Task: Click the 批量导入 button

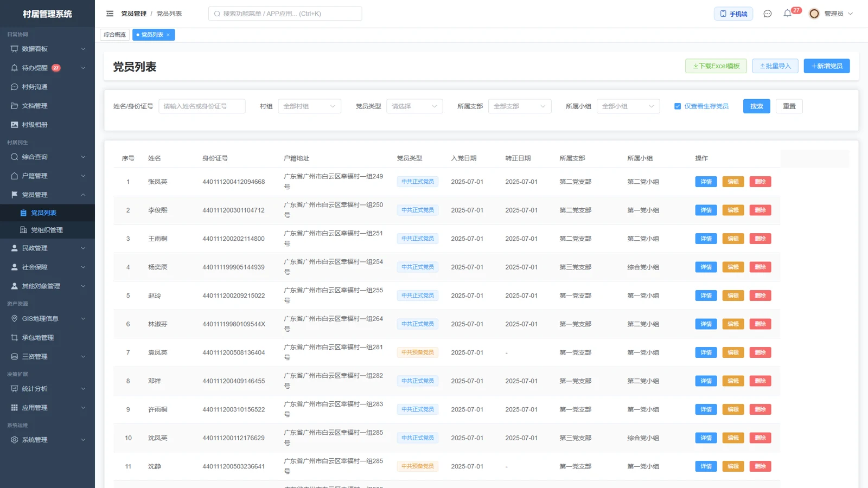Action: [775, 66]
